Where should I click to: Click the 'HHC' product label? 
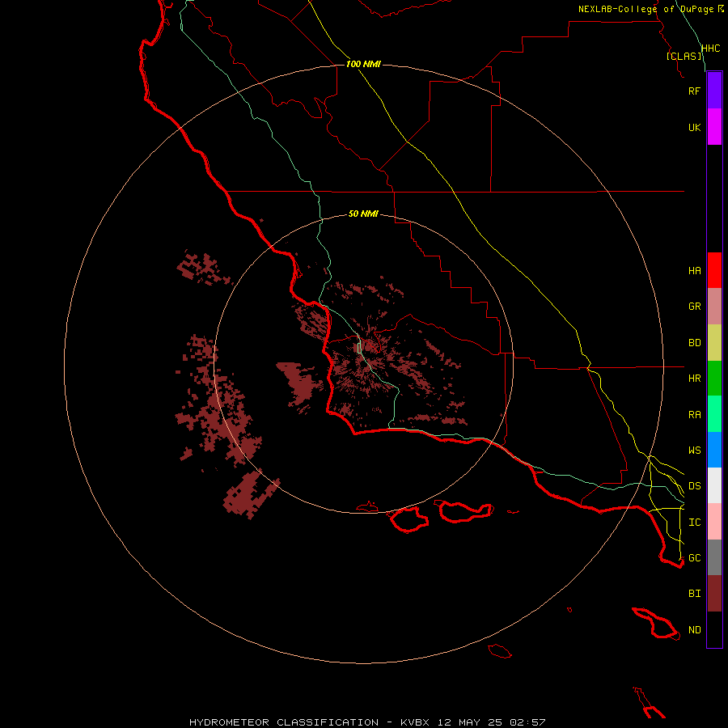coord(710,49)
